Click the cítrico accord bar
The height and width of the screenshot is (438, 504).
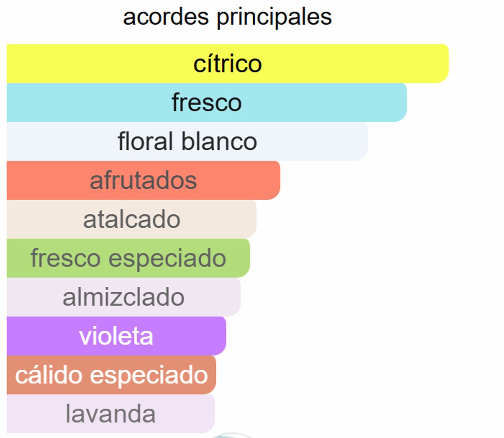(227, 63)
